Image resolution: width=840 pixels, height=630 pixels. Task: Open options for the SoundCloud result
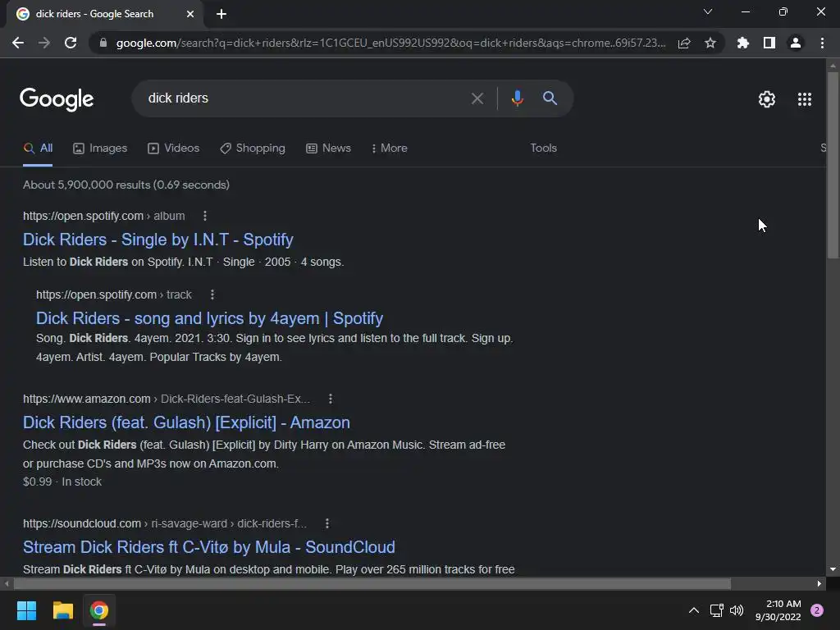pyautogui.click(x=326, y=523)
